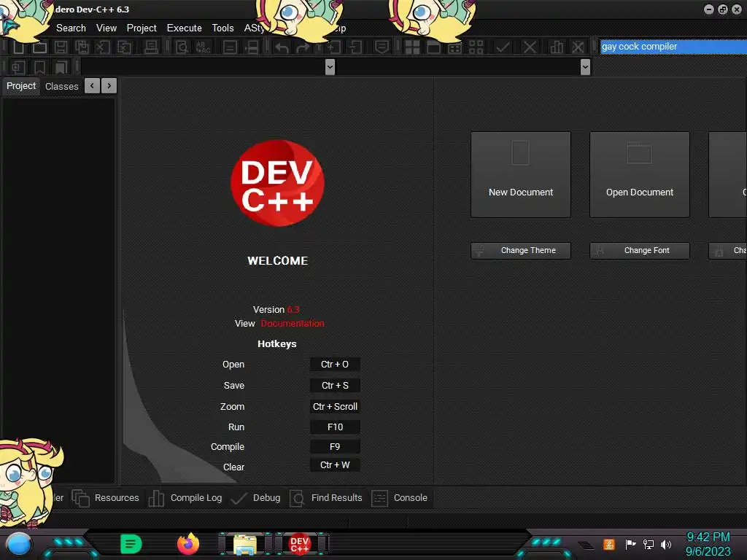747x560 pixels.
Task: Click the New file toolbar icon
Action: pos(18,47)
